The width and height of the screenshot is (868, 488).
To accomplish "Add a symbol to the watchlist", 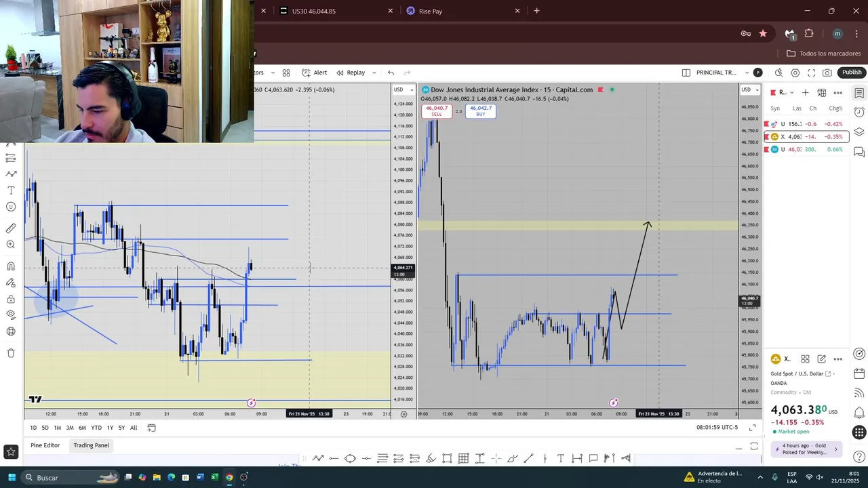I will (805, 92).
